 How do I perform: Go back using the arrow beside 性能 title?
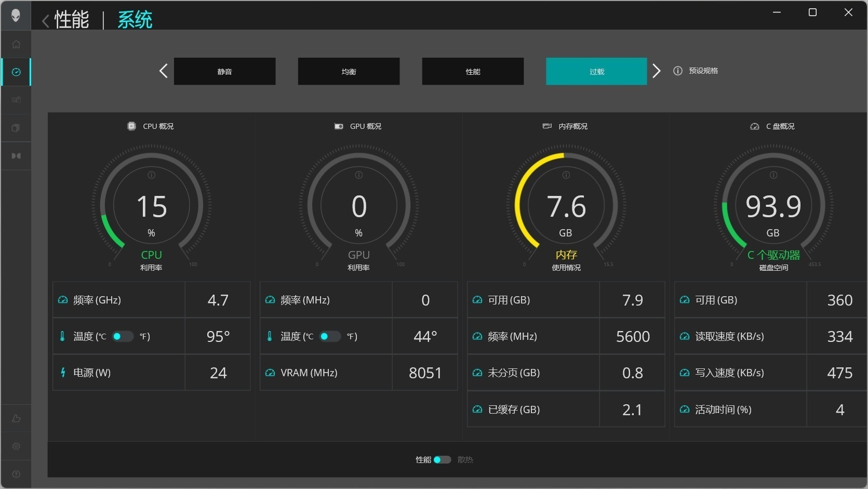pos(45,21)
